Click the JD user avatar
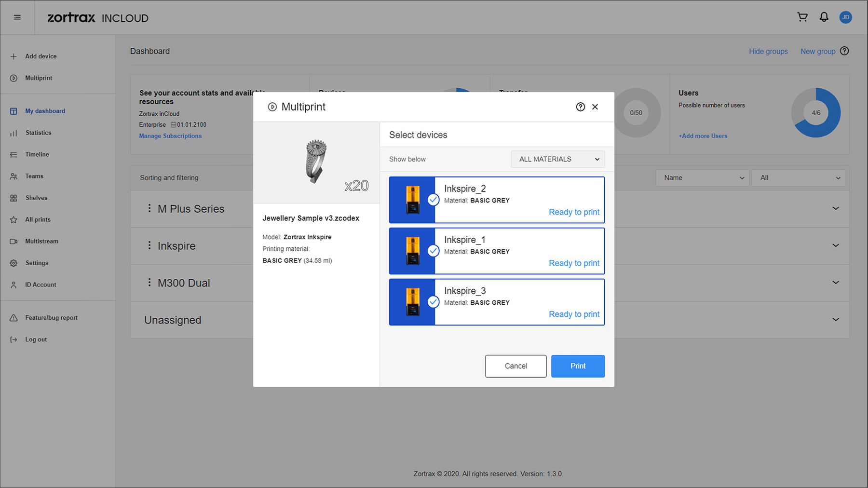Viewport: 868px width, 488px height. coord(845,17)
